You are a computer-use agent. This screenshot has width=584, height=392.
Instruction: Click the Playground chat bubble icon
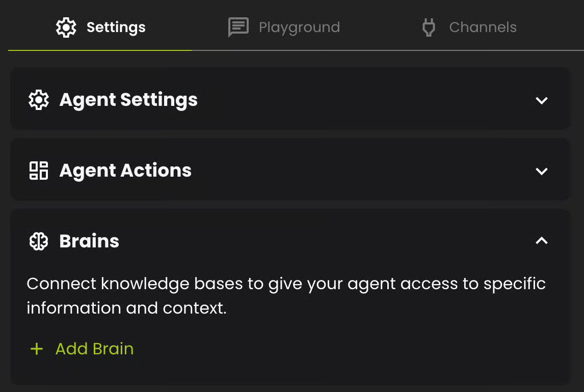point(238,27)
